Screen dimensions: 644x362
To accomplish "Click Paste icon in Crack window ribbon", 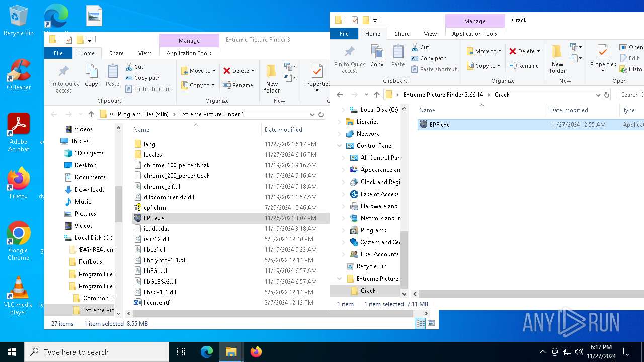I will [x=398, y=56].
